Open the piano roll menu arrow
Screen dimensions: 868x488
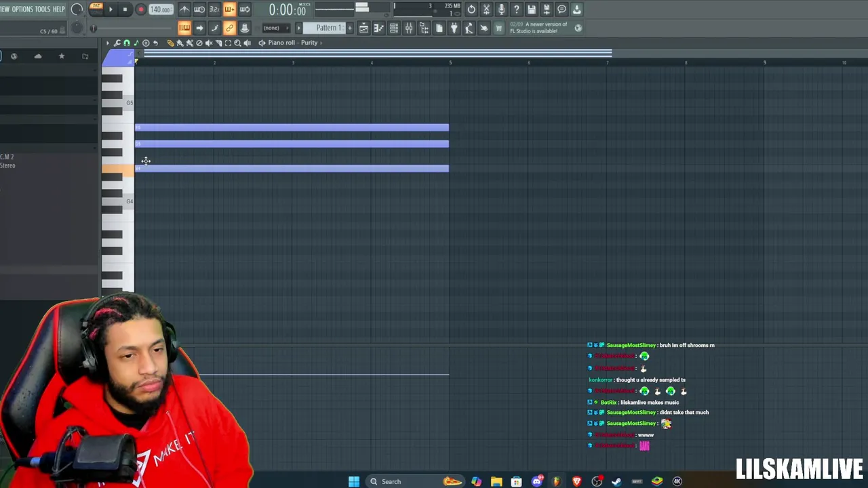[106, 43]
